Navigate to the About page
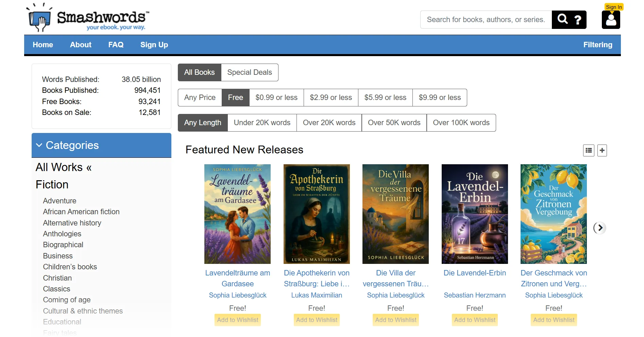This screenshot has width=644, height=337. pyautogui.click(x=80, y=45)
